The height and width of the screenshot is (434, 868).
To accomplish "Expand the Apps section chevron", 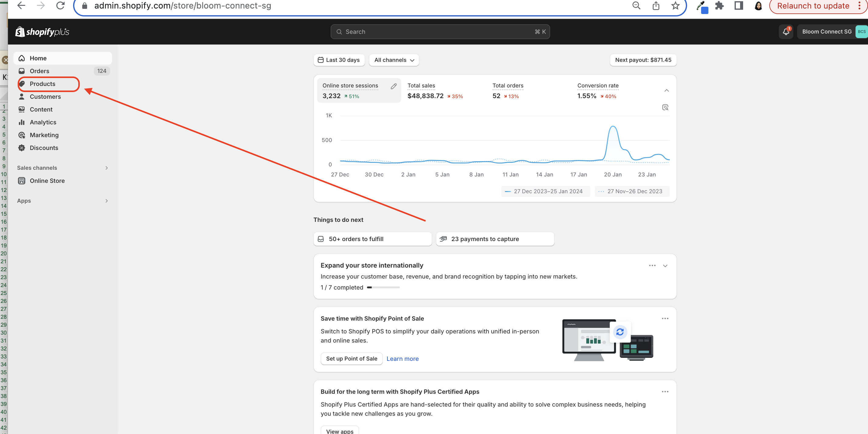I will (x=107, y=201).
